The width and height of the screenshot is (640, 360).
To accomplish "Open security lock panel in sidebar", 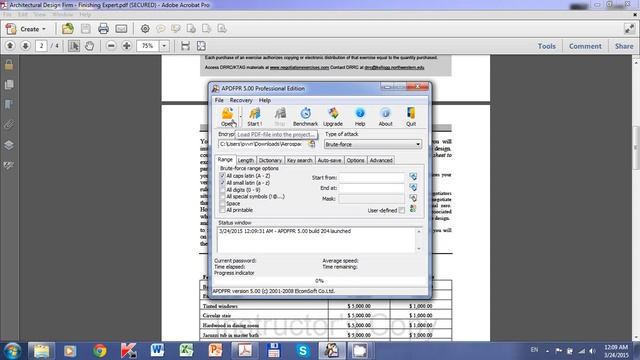I will (x=9, y=65).
